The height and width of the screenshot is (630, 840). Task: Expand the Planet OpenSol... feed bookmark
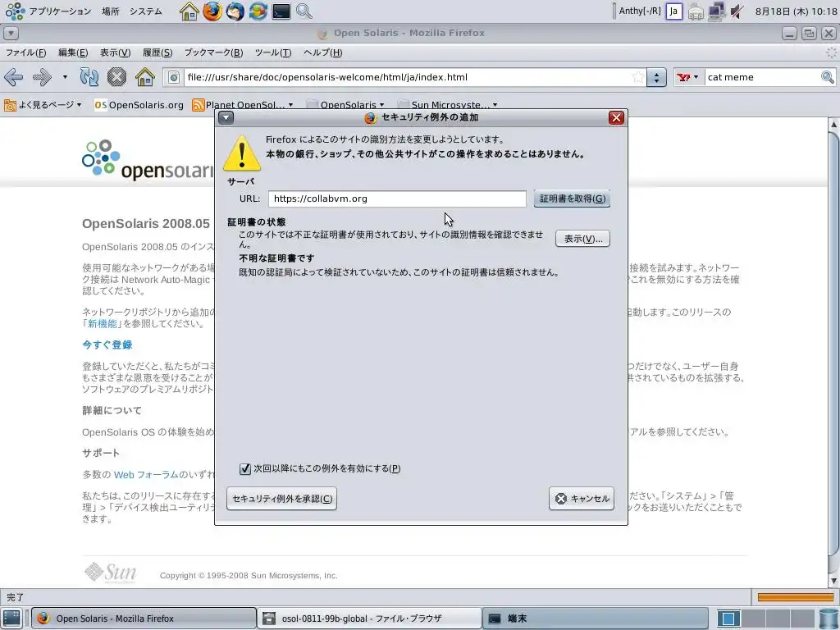pyautogui.click(x=243, y=105)
